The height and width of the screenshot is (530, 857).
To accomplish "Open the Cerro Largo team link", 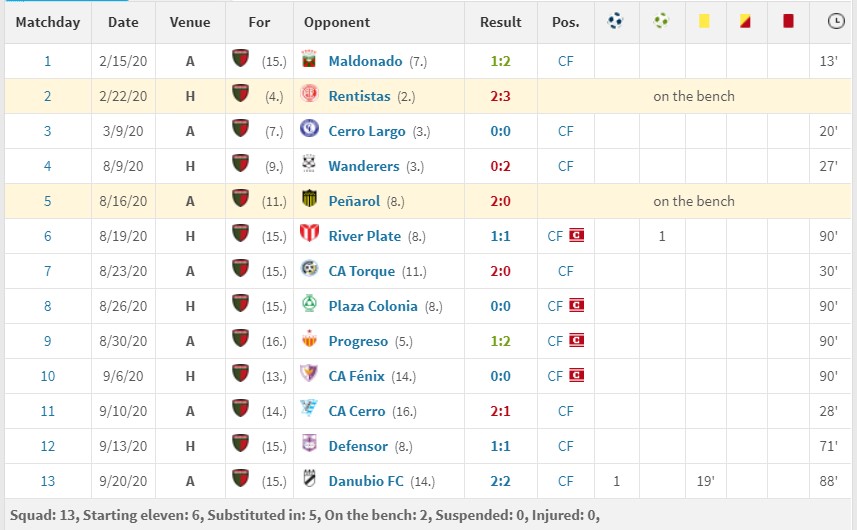I will coord(367,131).
